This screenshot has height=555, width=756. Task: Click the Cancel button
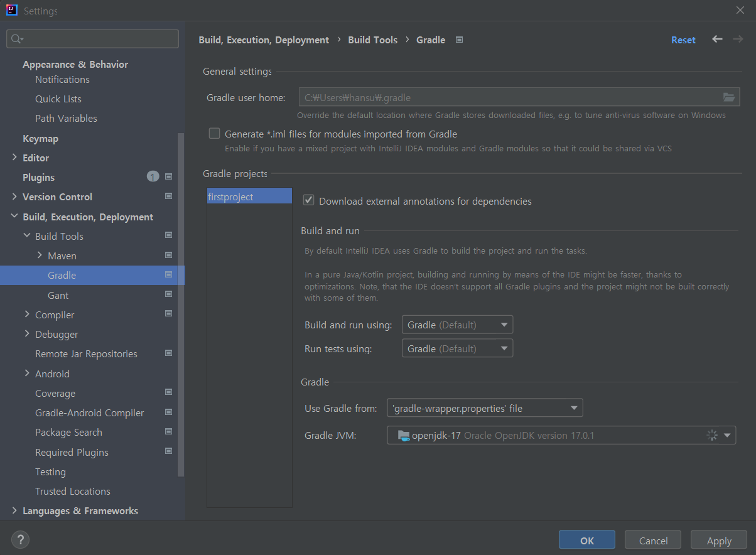coord(653,541)
